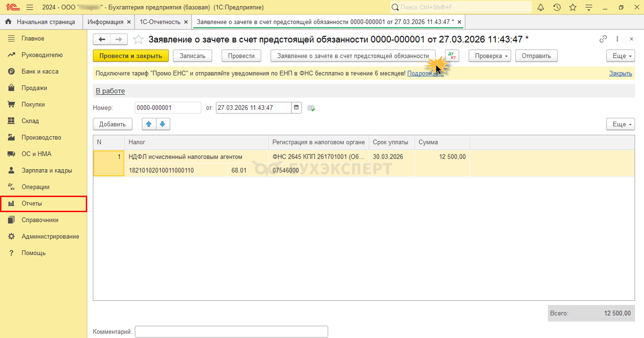The width and height of the screenshot is (644, 338).
Task: Open the hamburger functions menu
Action: coord(30,7)
